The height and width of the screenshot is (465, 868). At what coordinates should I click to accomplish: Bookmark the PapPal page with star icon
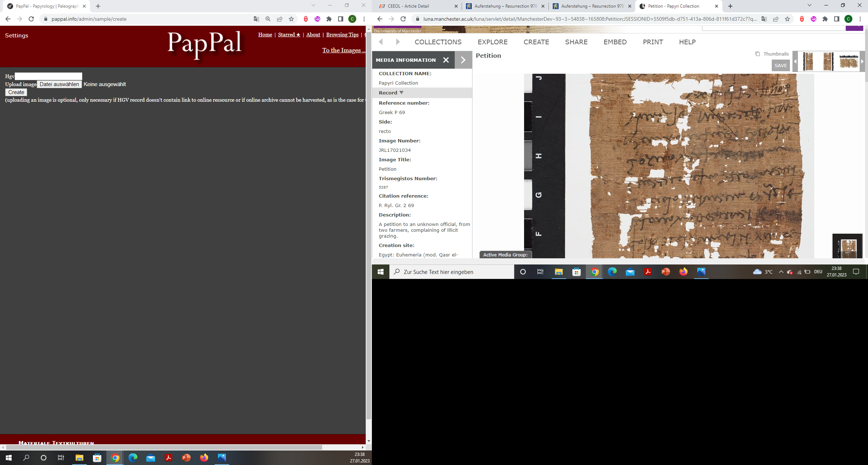[x=291, y=19]
